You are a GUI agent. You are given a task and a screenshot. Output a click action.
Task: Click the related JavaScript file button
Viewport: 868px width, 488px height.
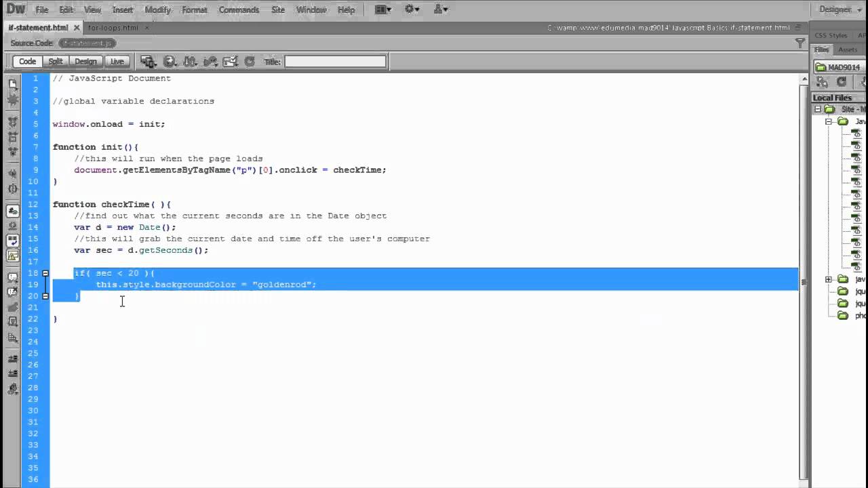pos(87,43)
